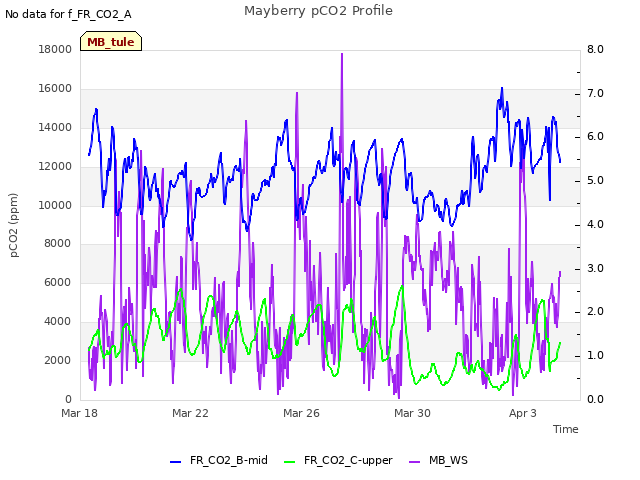
Task: Click the pCO2 (ppm) y-axis label
Action: [x=14, y=225]
